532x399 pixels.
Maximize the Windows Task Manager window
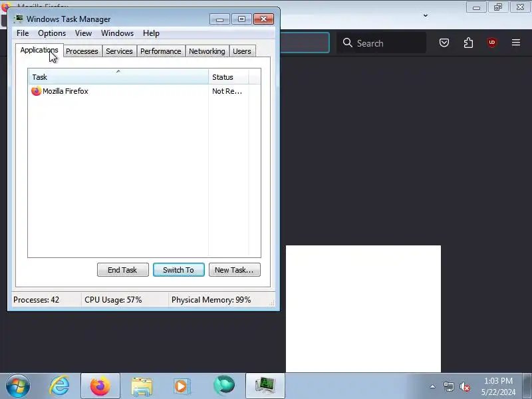coord(241,19)
